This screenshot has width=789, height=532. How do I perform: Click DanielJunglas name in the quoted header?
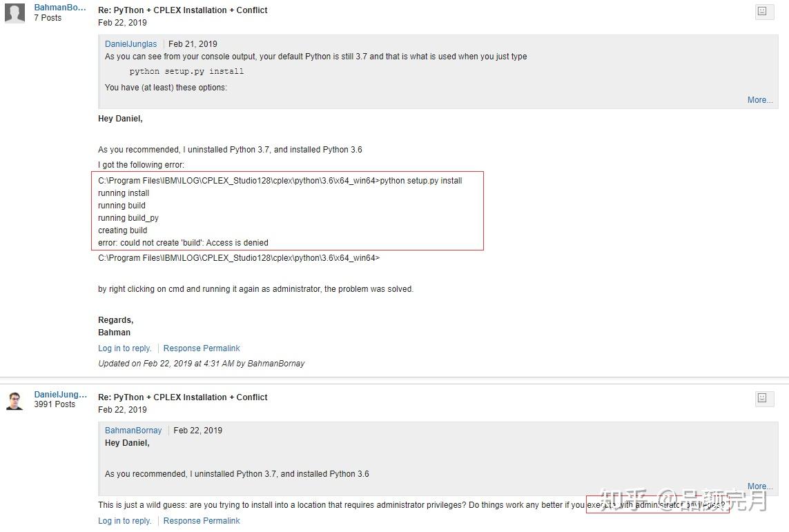coord(130,44)
